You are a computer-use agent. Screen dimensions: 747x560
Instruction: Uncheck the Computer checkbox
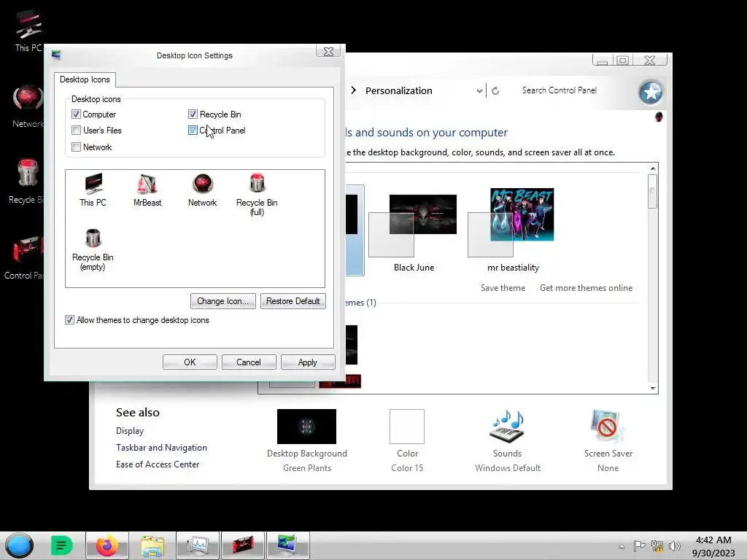pyautogui.click(x=76, y=114)
